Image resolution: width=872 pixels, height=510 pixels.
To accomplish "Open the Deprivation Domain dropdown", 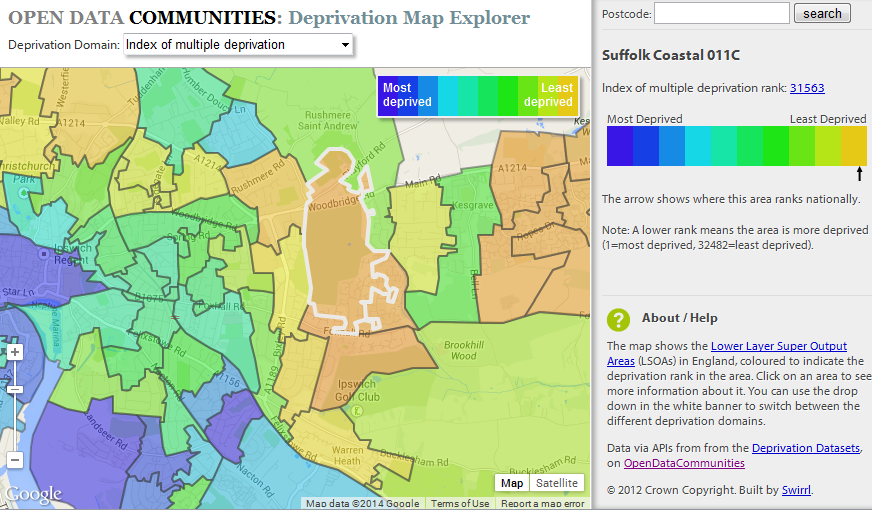I will [x=238, y=45].
